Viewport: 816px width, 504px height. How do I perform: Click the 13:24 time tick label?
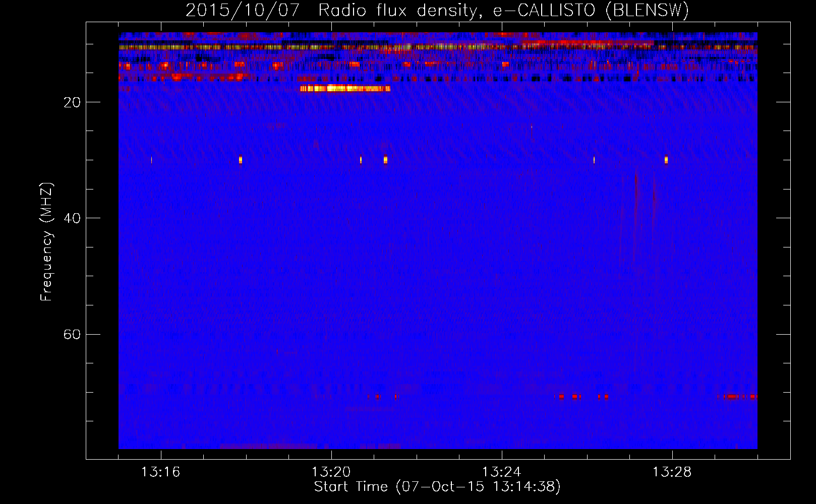coord(502,472)
